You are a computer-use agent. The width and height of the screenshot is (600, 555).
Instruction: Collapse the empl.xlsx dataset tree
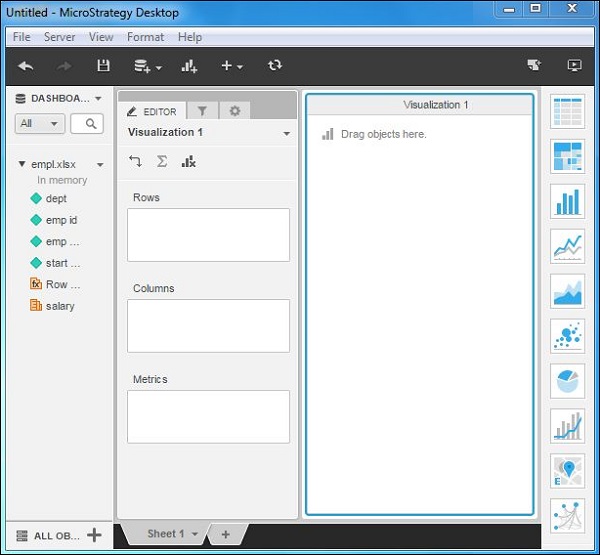(22, 164)
